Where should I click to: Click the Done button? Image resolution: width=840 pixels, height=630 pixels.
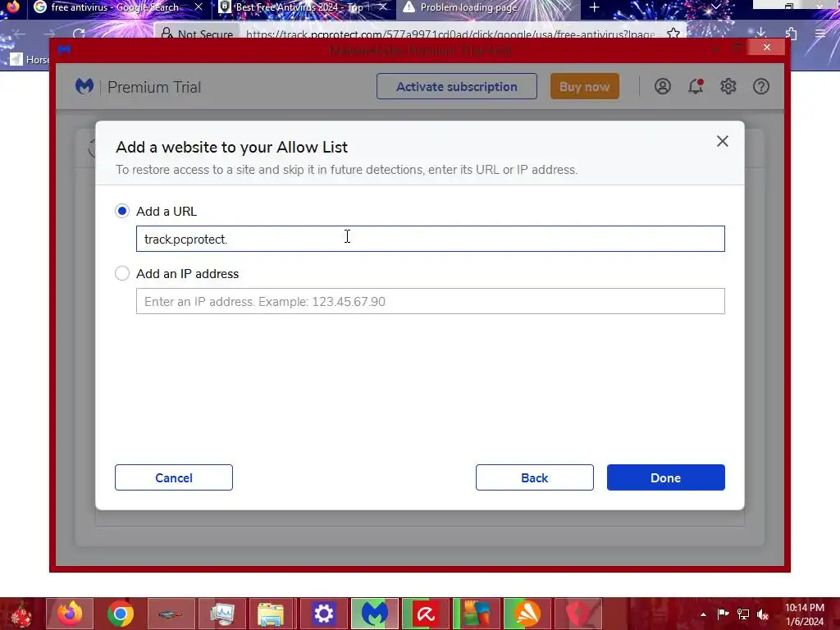click(x=665, y=477)
